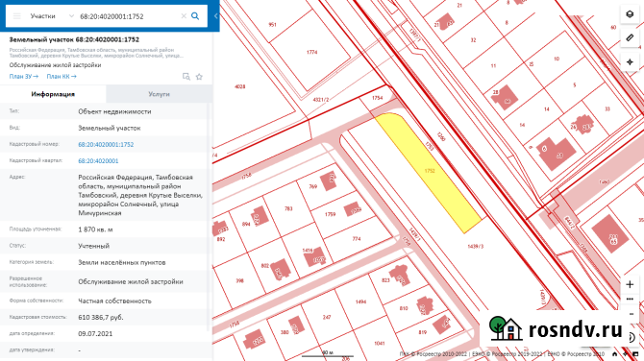The height and width of the screenshot is (361, 644).
Task: Clear the cadastral number search field
Action: pos(184,16)
